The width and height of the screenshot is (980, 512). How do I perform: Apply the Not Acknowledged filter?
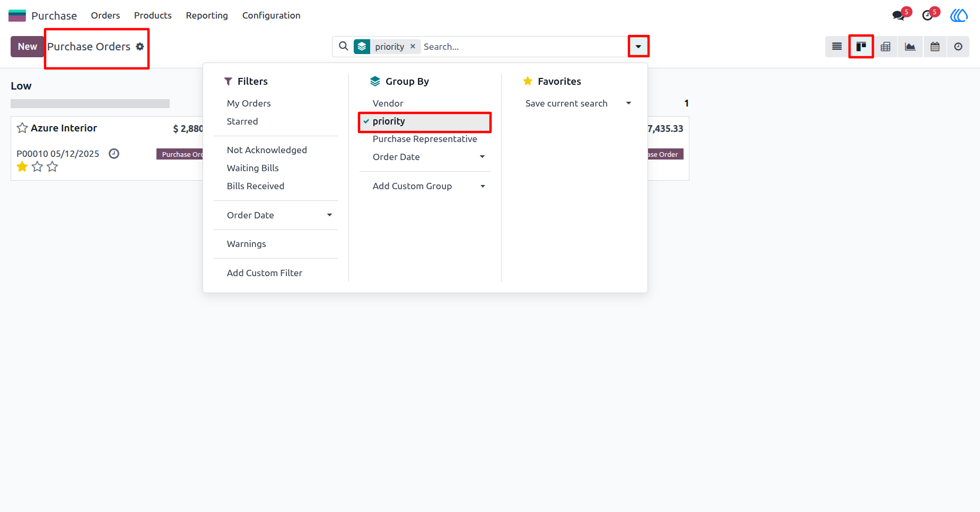click(276, 150)
